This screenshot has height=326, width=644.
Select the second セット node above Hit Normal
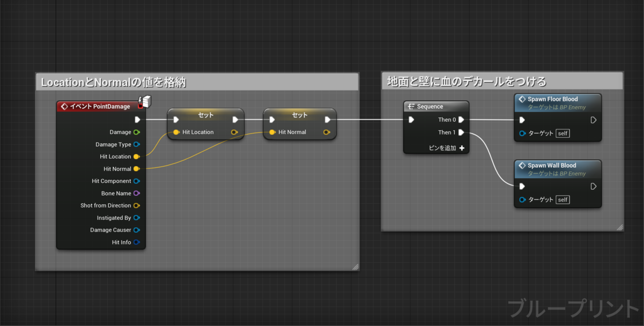299,115
